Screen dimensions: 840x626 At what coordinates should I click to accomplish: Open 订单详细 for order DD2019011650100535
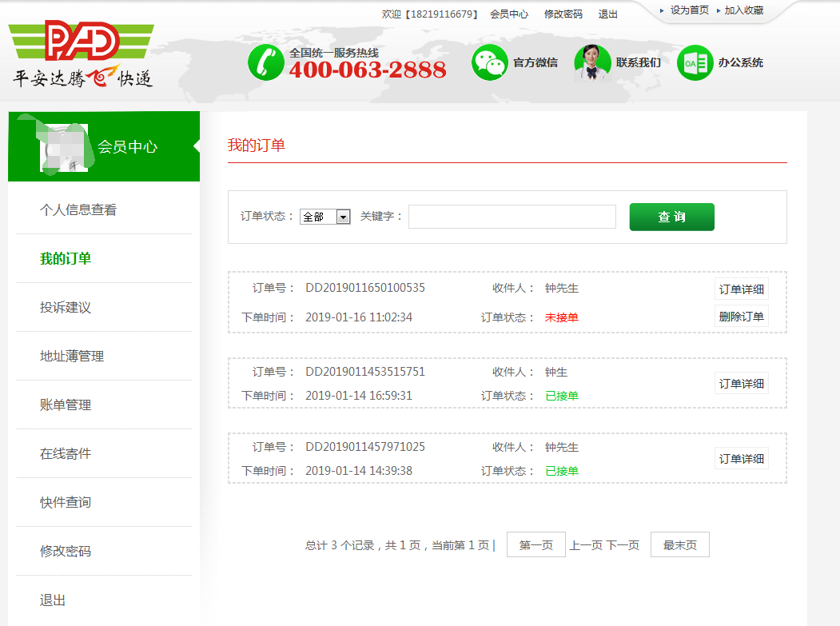(x=741, y=289)
